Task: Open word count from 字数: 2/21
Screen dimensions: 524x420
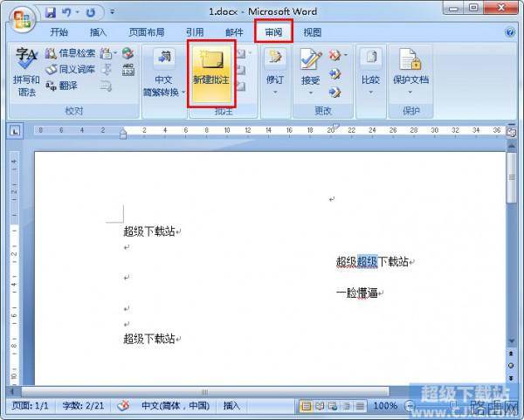Action: click(83, 406)
